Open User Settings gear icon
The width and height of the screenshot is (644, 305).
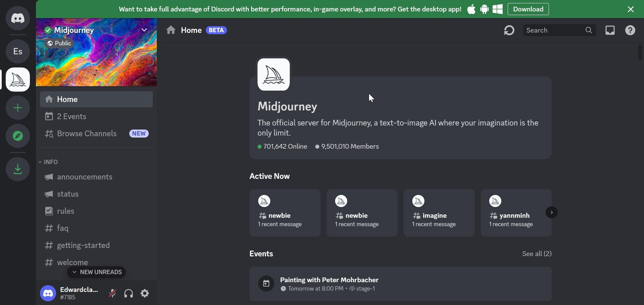click(145, 294)
